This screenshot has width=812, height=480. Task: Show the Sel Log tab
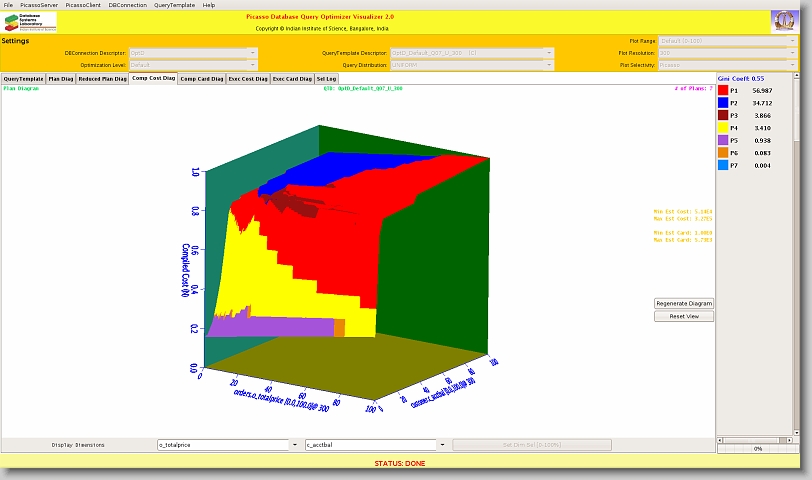[x=327, y=78]
